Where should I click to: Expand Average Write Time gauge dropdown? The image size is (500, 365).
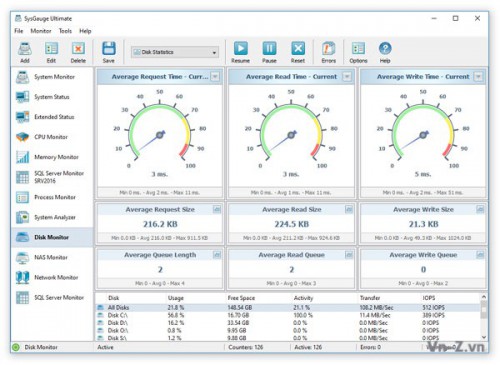(479, 77)
